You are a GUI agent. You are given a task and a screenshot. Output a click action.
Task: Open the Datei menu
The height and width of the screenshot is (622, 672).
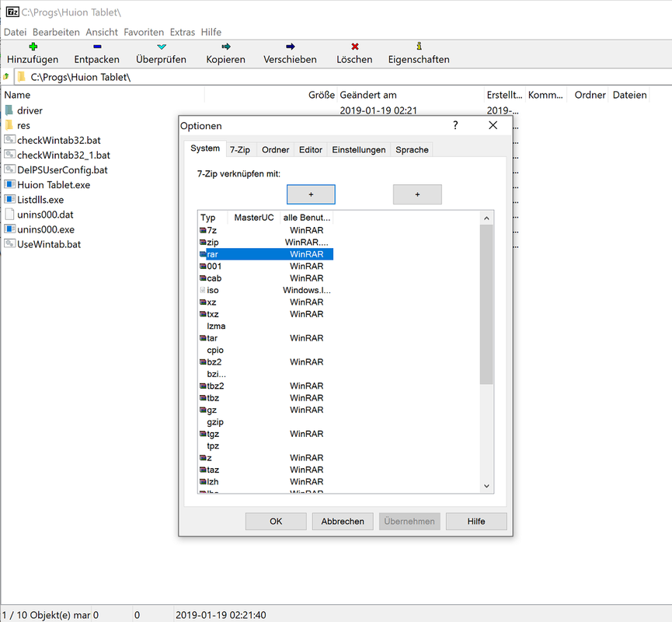coord(16,32)
